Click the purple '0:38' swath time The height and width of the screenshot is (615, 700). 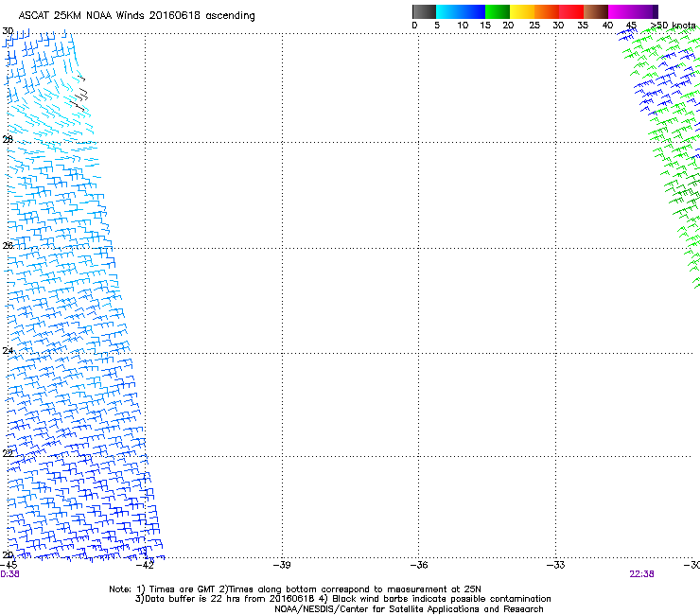tap(9, 574)
